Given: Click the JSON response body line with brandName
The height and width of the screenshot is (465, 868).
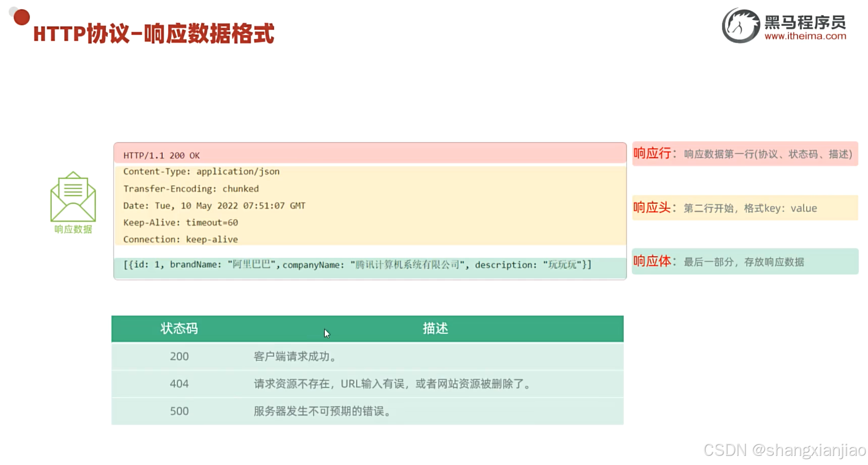Looking at the screenshot, I should click(x=358, y=264).
